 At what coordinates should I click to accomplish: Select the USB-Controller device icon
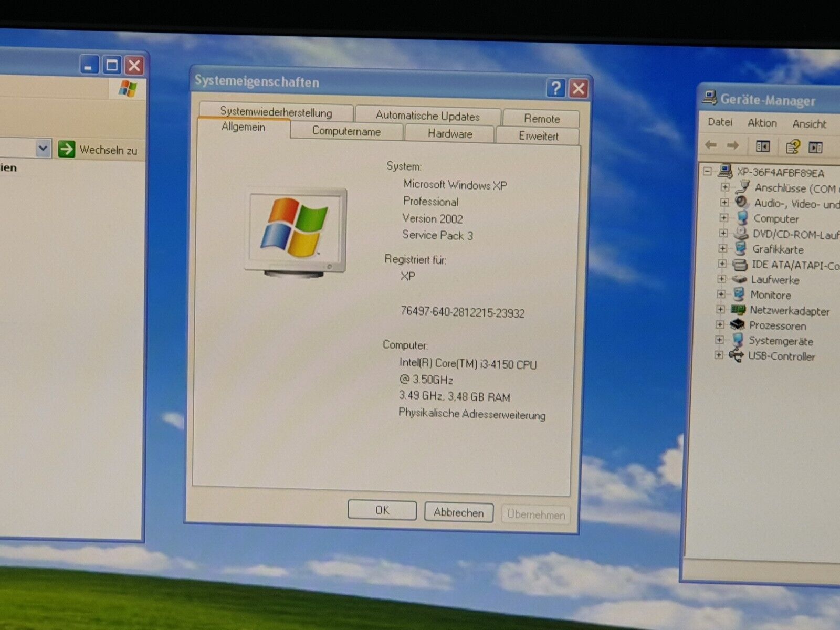[x=737, y=355]
